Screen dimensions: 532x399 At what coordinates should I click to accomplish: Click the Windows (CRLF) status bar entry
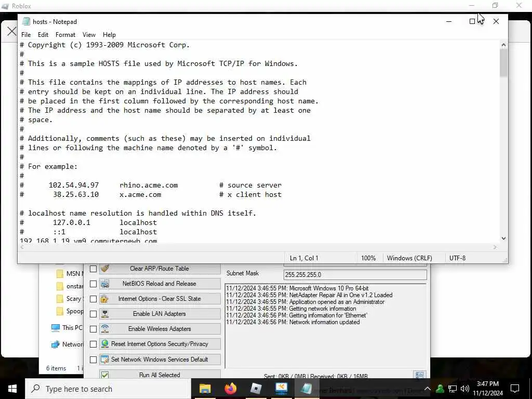409,258
